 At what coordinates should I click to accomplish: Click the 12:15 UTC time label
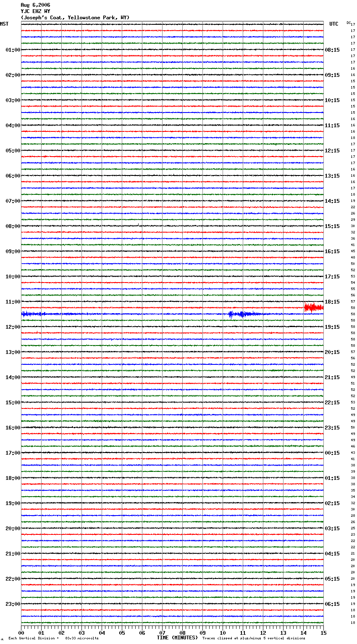(332, 151)
